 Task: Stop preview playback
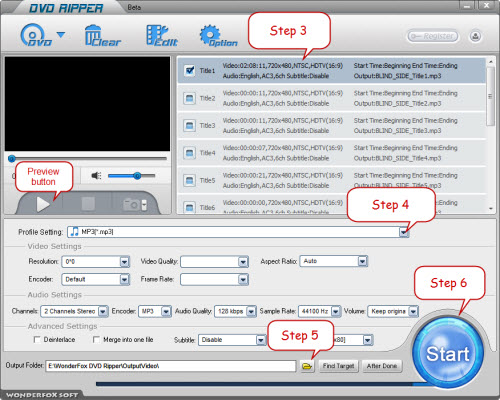pos(88,204)
